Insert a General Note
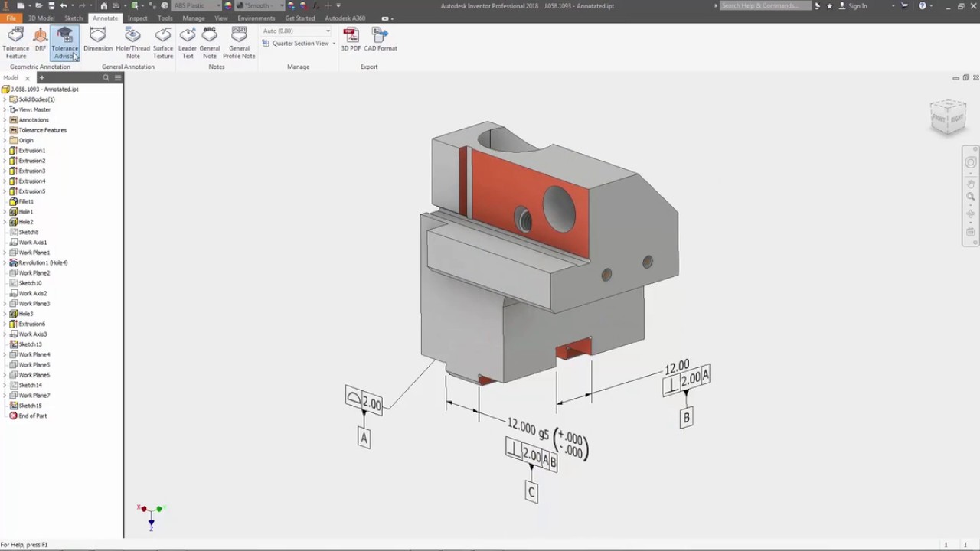This screenshot has width=980, height=551. click(210, 43)
